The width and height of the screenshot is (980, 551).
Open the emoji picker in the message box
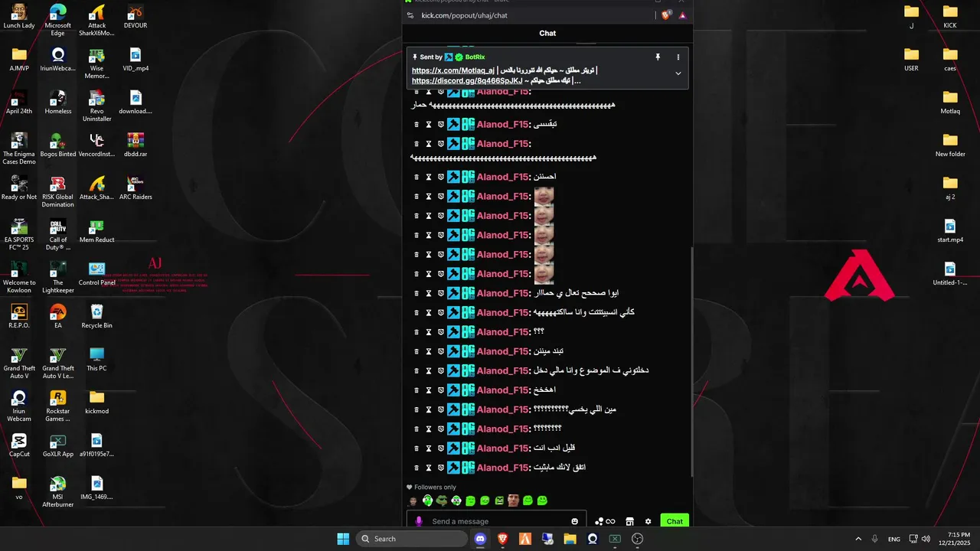(575, 521)
